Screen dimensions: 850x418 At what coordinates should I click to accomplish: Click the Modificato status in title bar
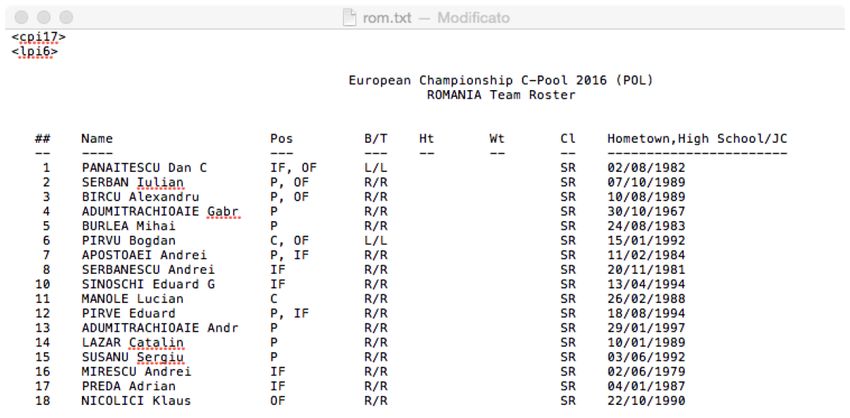pyautogui.click(x=473, y=18)
